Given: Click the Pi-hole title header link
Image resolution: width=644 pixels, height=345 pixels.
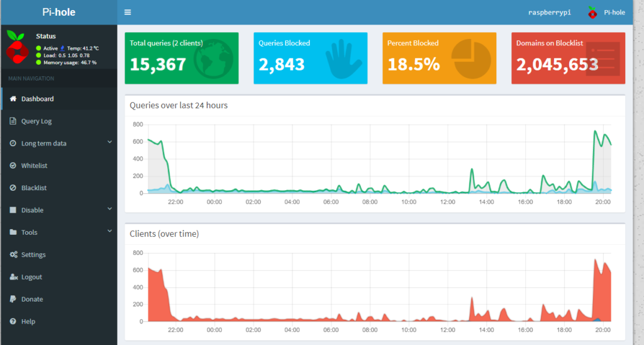Looking at the screenshot, I should click(58, 12).
